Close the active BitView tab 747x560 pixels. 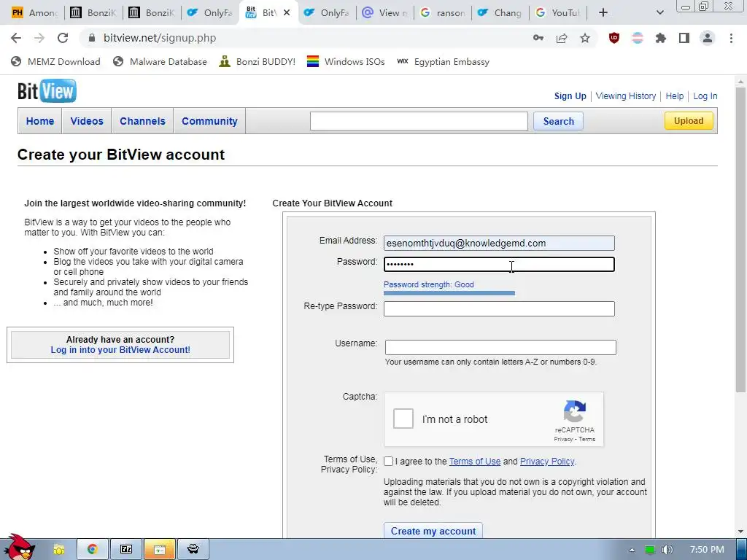coord(286,13)
